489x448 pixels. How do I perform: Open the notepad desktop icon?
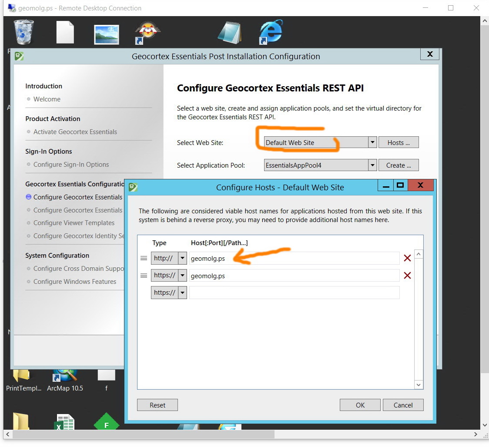(230, 32)
